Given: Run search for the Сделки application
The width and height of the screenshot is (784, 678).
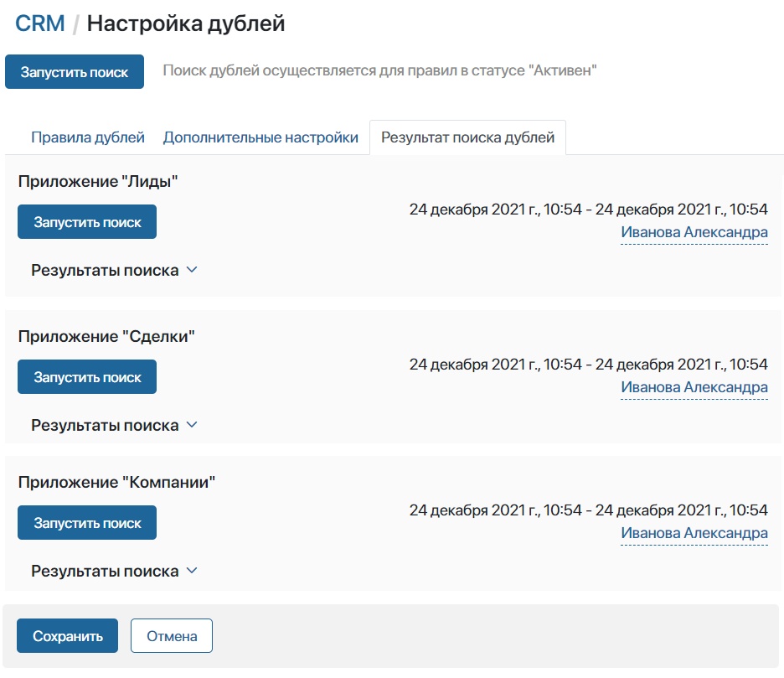Looking at the screenshot, I should (x=87, y=377).
